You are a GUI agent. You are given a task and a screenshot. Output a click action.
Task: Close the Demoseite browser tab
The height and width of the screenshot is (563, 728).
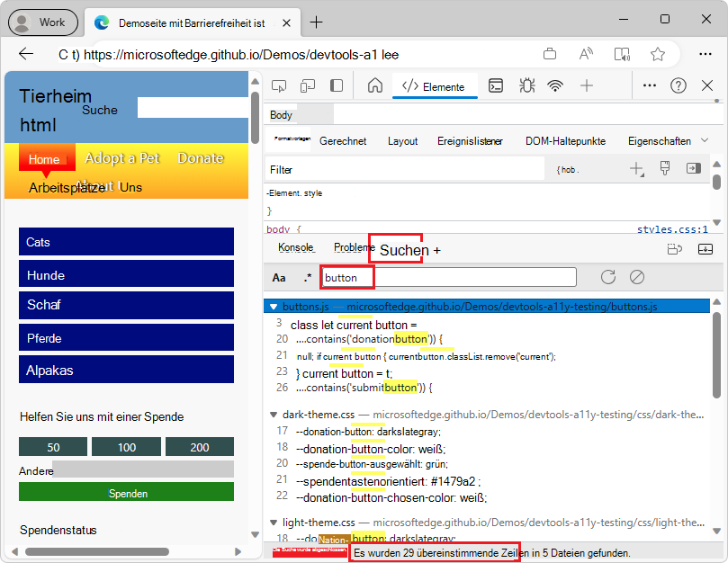coord(286,22)
